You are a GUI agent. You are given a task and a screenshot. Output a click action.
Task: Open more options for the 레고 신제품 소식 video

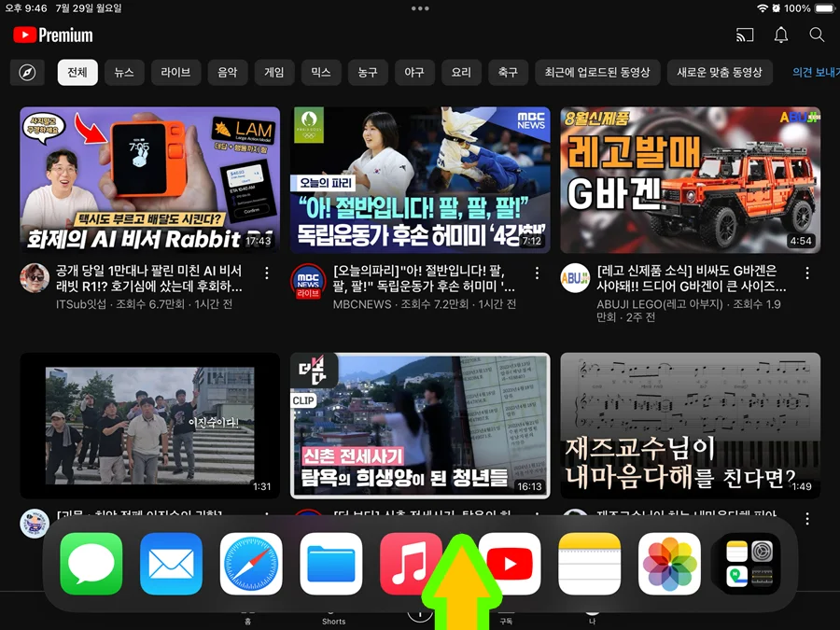tap(806, 273)
